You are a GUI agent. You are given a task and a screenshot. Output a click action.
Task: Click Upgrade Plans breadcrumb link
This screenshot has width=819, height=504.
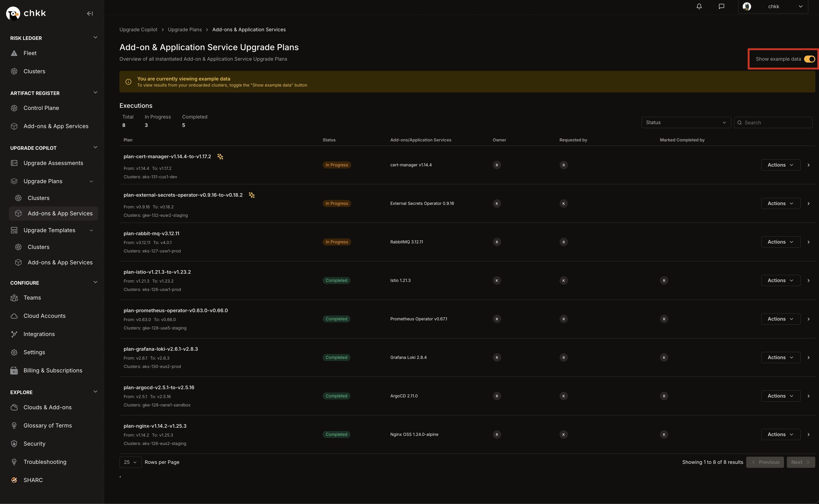click(x=185, y=29)
